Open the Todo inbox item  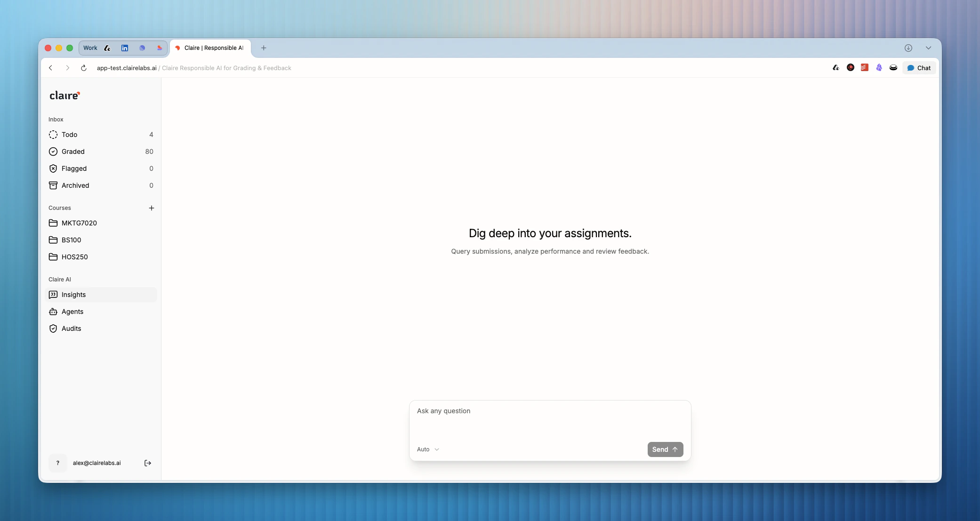click(x=69, y=135)
